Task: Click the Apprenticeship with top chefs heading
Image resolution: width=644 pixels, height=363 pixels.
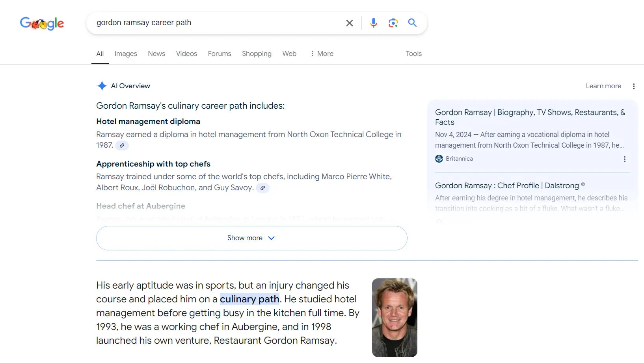Action: 153,164
